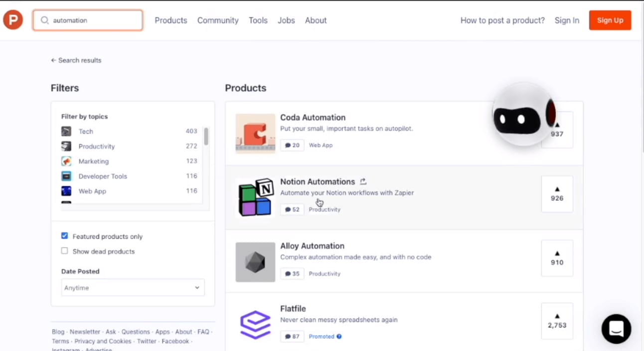
Task: Open the Community menu
Action: click(x=218, y=20)
